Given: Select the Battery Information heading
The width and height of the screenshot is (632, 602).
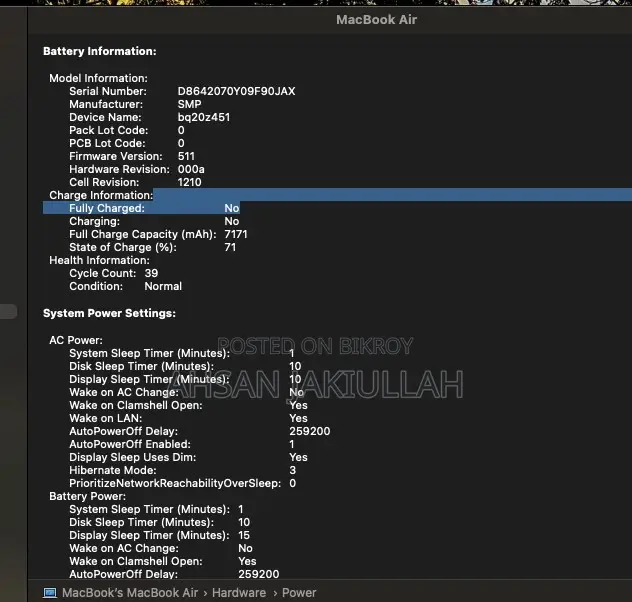Looking at the screenshot, I should point(100,51).
